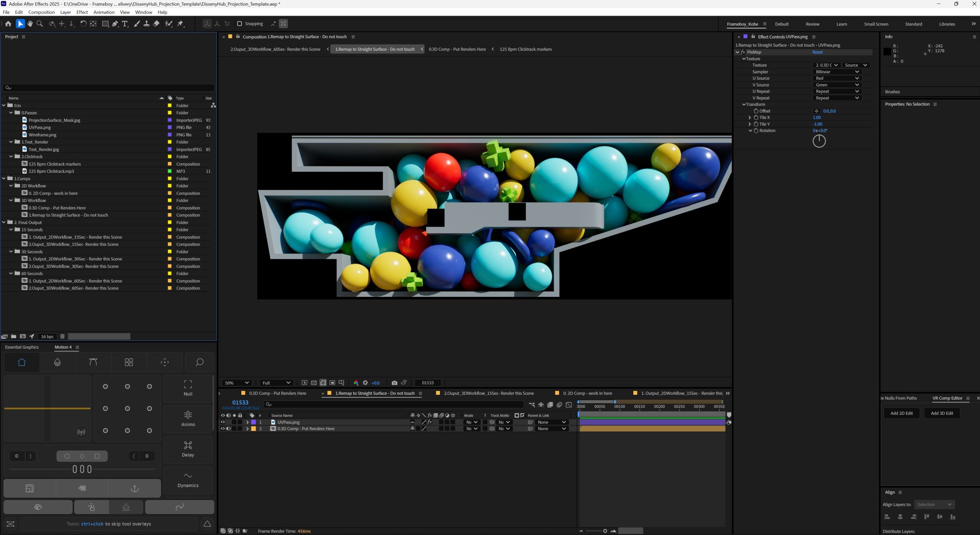
Task: Enable the Snapping checkbox
Action: coord(240,24)
